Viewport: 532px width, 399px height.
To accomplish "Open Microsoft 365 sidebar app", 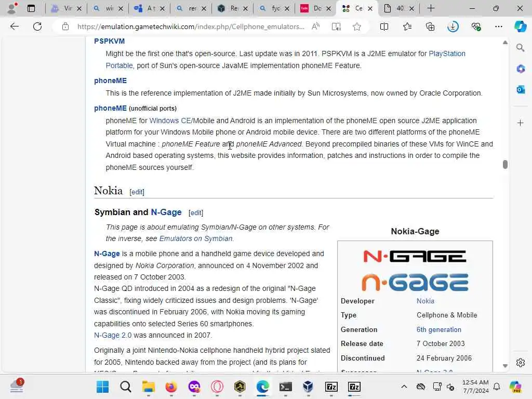I will pyautogui.click(x=520, y=69).
